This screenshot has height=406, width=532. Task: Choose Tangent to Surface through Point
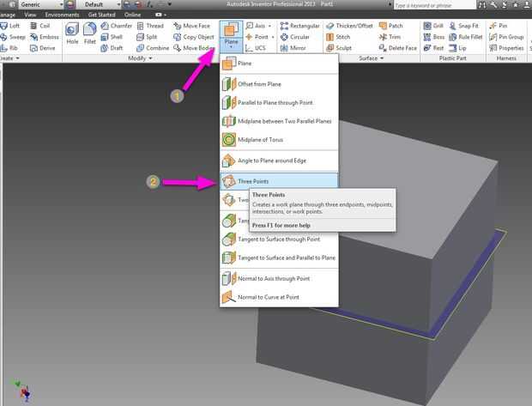tap(279, 239)
